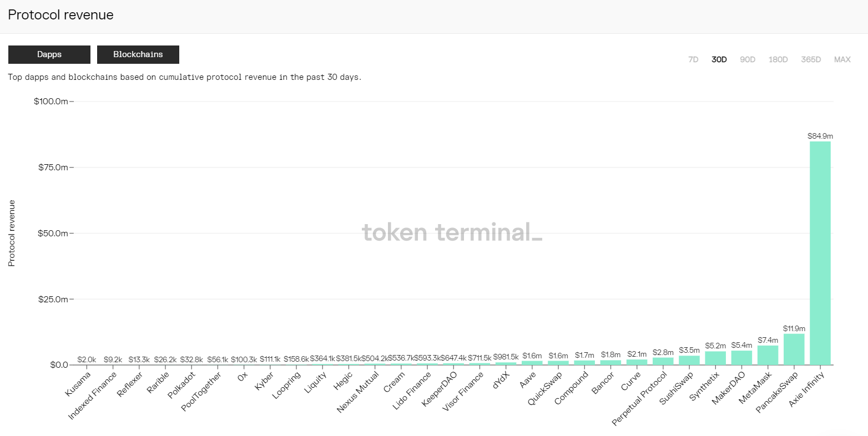This screenshot has width=868, height=436.
Task: Click the $9.2k value label
Action: (x=113, y=359)
